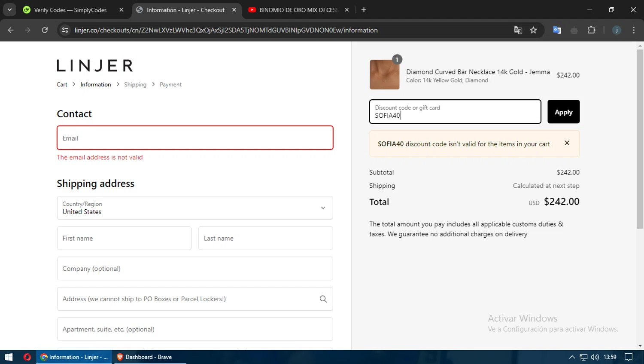Screen dimensions: 644x364
Task: Expand the Country/Region dropdown
Action: tap(195, 208)
